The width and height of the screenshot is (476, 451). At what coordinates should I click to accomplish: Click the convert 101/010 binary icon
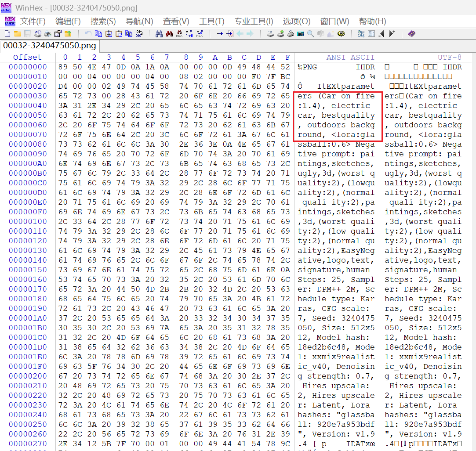coord(139,34)
